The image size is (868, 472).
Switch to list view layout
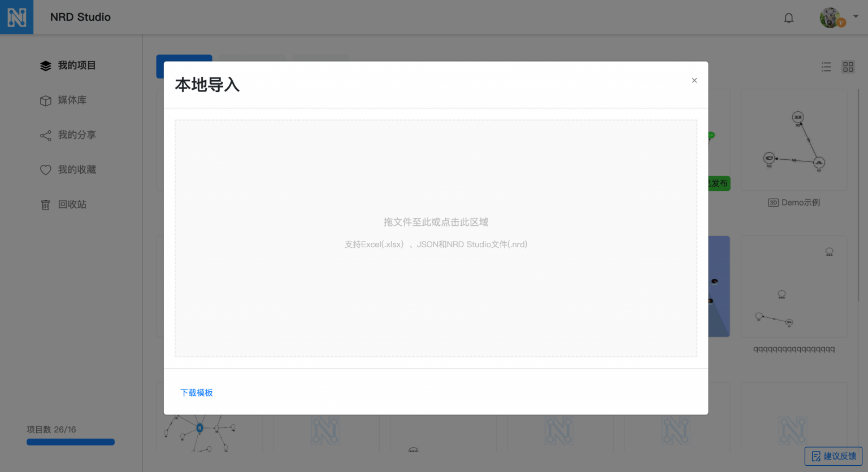(x=826, y=66)
